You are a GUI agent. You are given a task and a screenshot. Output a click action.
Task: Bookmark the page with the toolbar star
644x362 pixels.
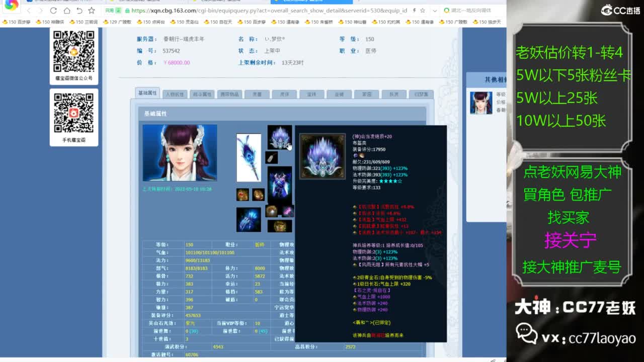pyautogui.click(x=91, y=11)
